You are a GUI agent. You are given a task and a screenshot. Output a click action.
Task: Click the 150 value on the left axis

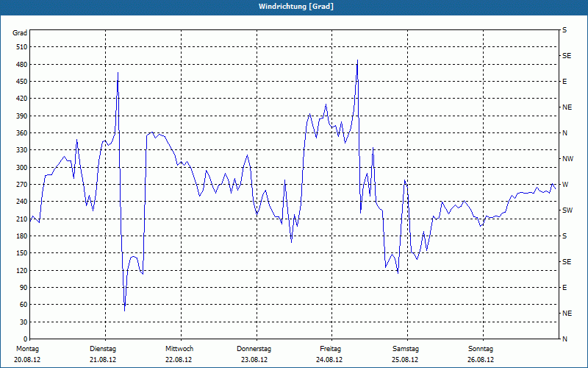pyautogui.click(x=22, y=253)
